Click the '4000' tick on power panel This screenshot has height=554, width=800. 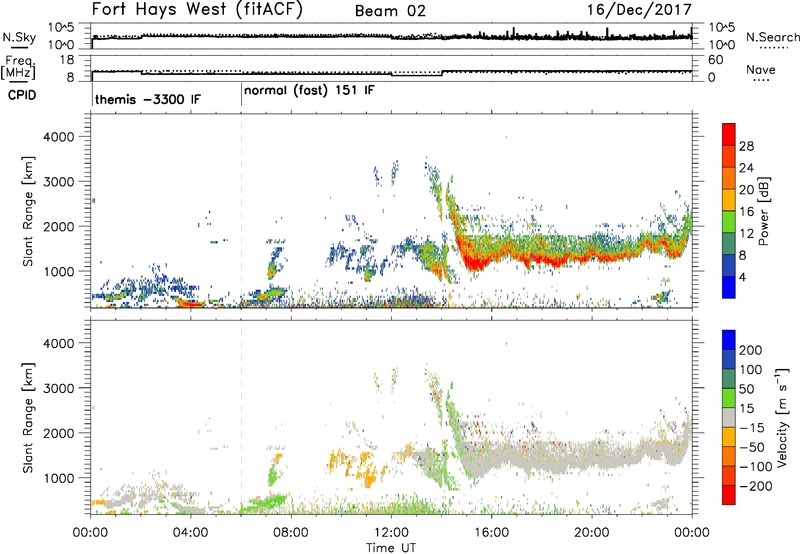coord(58,137)
